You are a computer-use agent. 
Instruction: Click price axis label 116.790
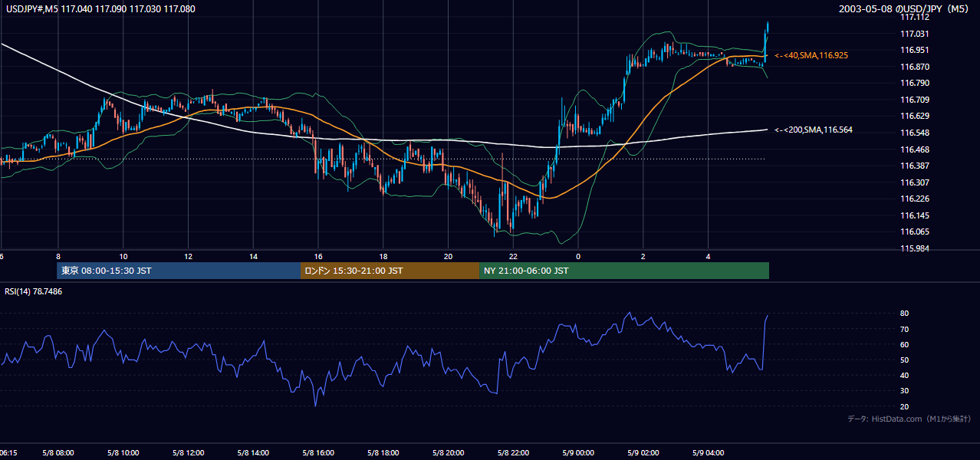click(915, 83)
